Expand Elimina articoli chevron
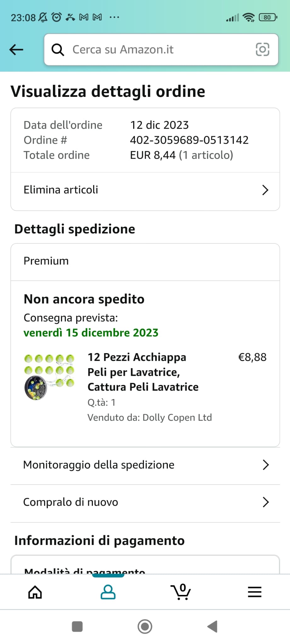This screenshot has height=644, width=290. click(x=265, y=190)
